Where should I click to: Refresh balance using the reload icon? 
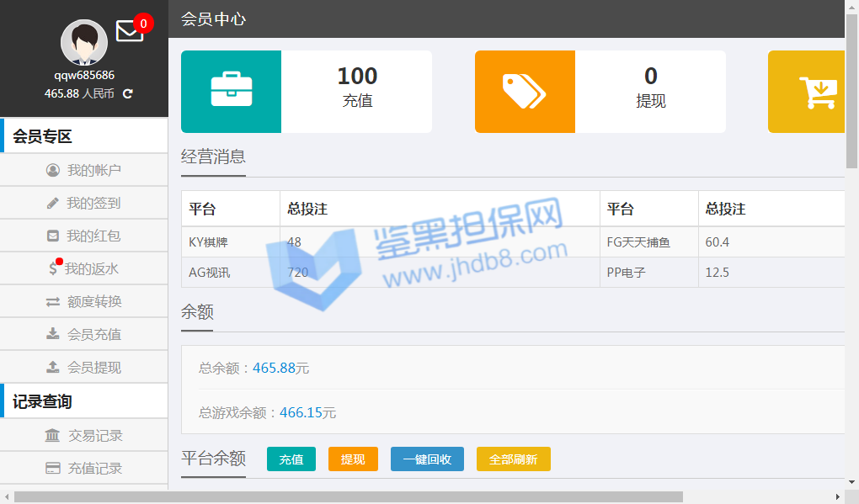pyautogui.click(x=128, y=94)
